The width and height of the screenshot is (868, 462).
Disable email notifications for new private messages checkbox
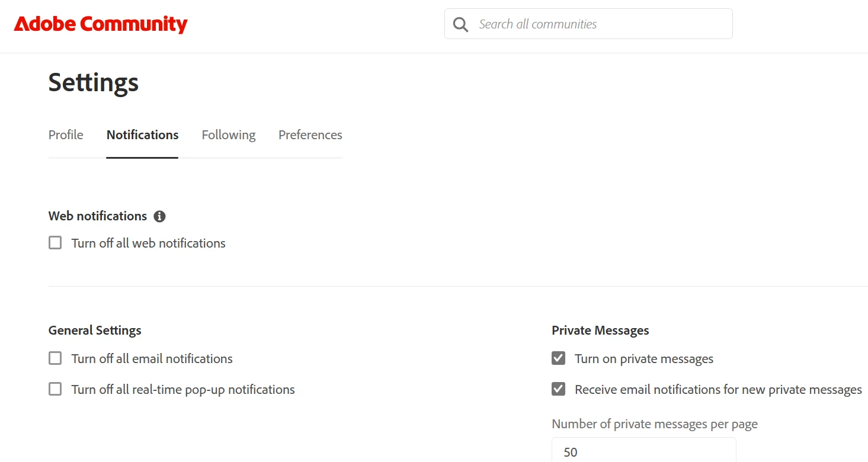(558, 389)
